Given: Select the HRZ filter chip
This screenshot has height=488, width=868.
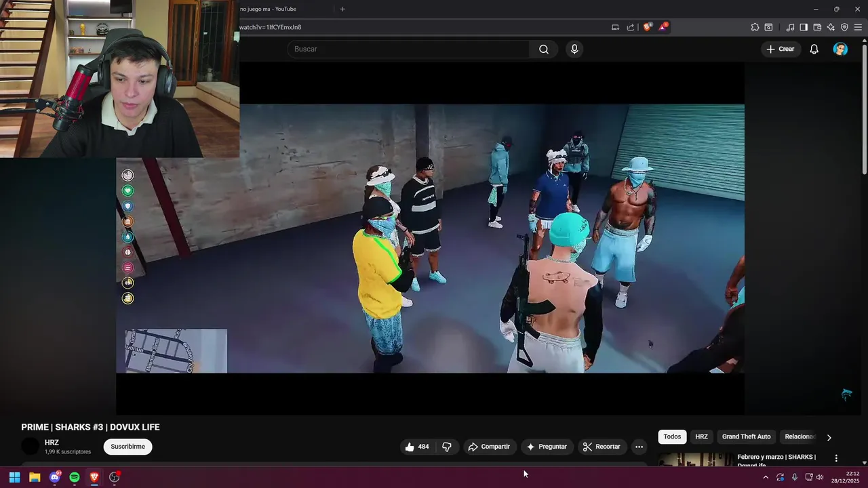Looking at the screenshot, I should tap(701, 436).
